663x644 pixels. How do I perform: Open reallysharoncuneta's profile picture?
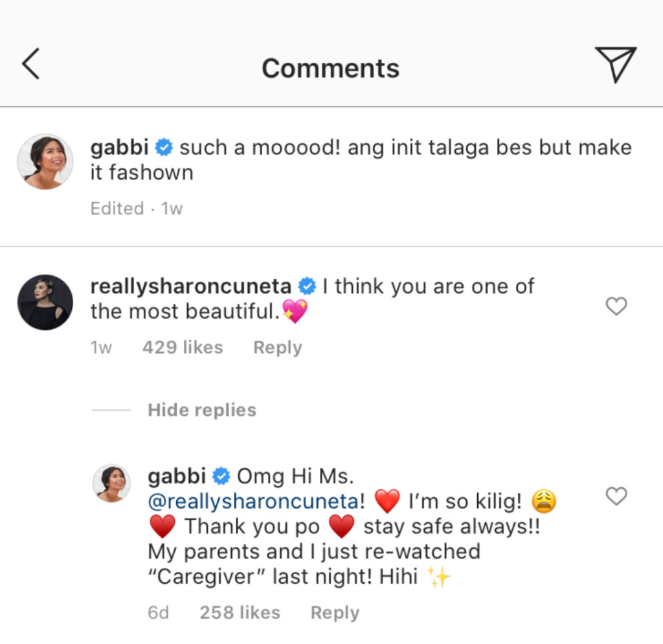[45, 302]
